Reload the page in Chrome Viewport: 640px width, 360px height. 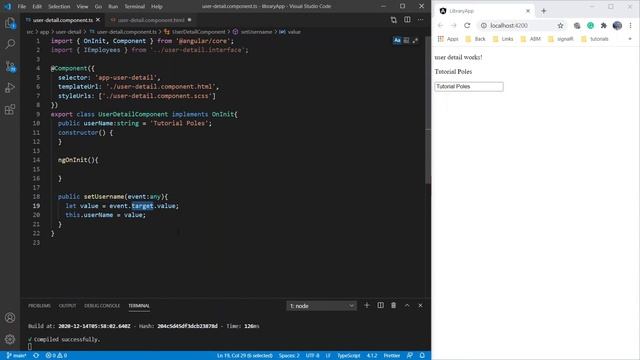pyautogui.click(x=467, y=26)
